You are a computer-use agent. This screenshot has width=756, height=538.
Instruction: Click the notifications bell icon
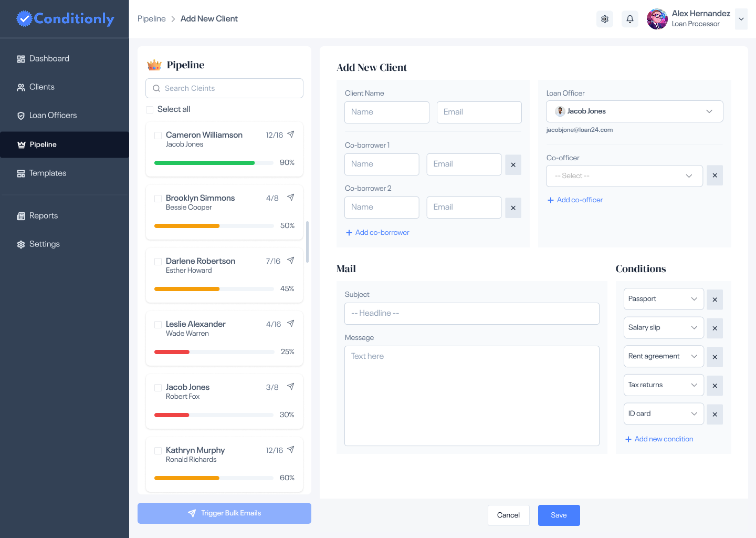[630, 19]
